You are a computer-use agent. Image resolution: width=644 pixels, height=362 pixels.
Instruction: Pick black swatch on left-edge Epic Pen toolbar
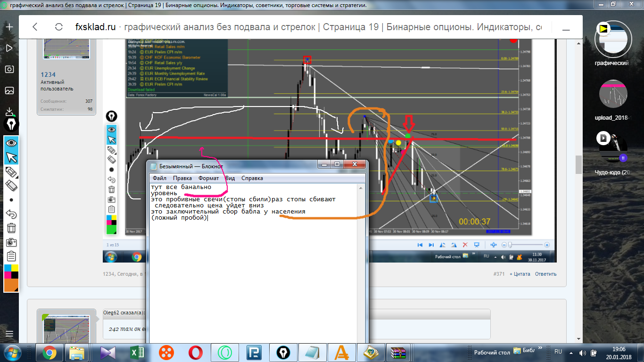coord(15,275)
